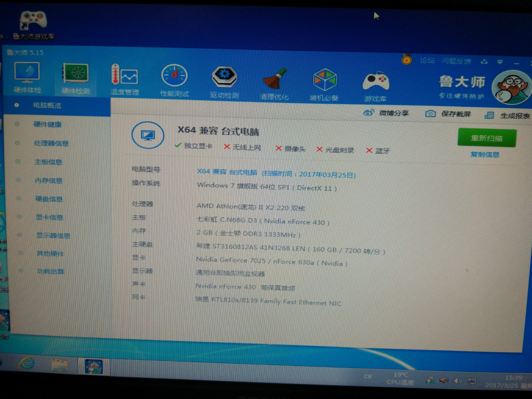
Task: Select 显卡信息 in the sidebar
Action: pyautogui.click(x=49, y=217)
